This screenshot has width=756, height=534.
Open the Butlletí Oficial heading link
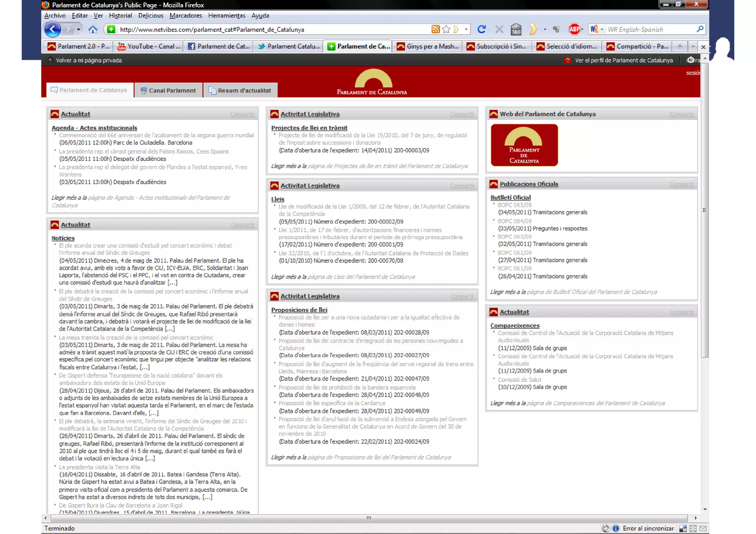[x=510, y=197]
